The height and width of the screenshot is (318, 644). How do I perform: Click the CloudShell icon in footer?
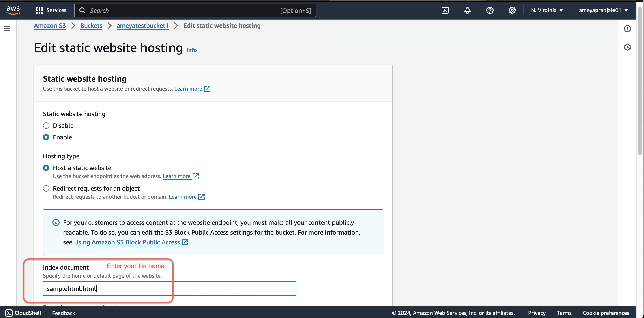click(9, 313)
